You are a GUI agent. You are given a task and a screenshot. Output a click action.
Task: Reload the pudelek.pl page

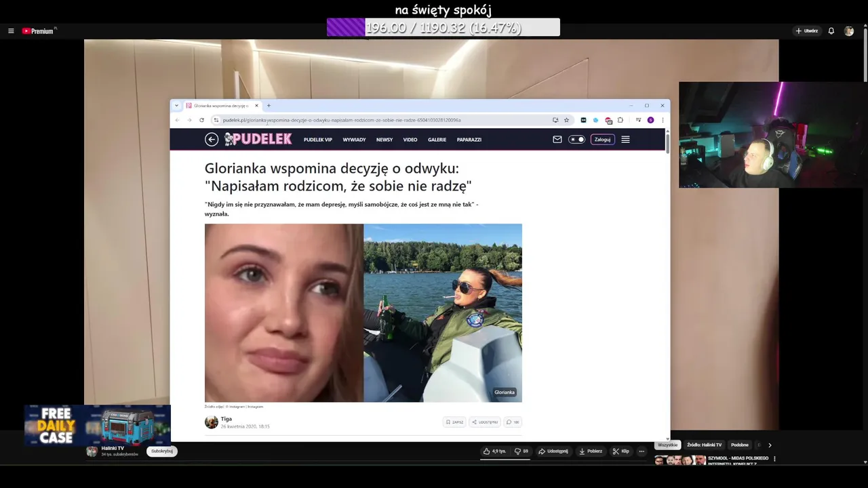(201, 120)
